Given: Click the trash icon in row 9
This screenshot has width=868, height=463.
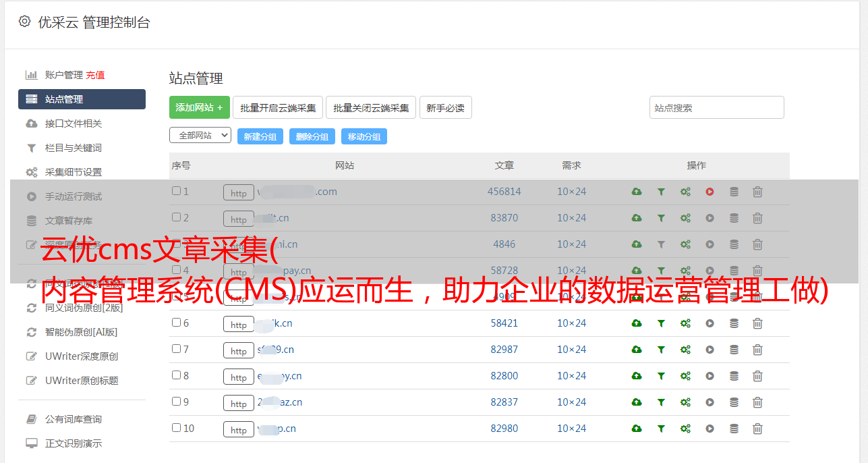Looking at the screenshot, I should (757, 402).
